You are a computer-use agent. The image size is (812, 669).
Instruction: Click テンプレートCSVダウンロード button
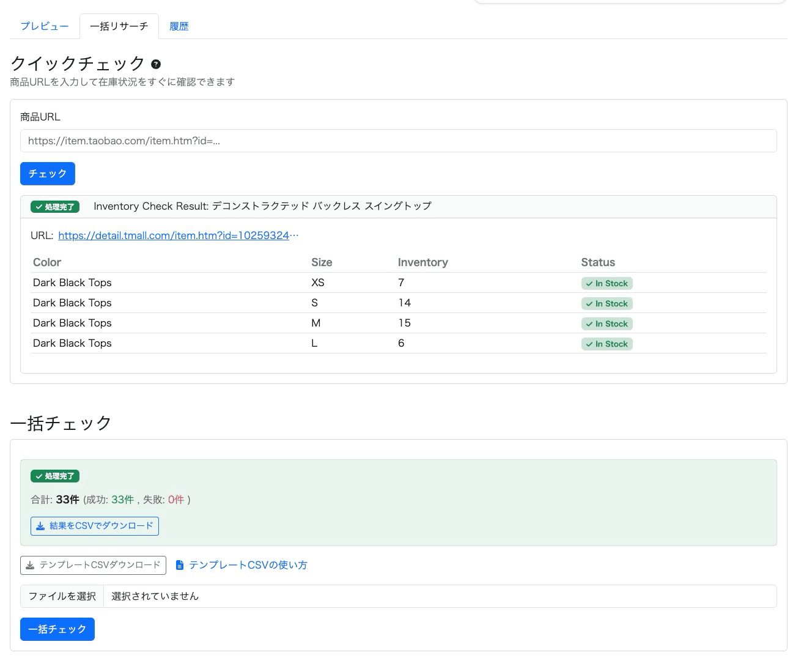click(x=93, y=565)
